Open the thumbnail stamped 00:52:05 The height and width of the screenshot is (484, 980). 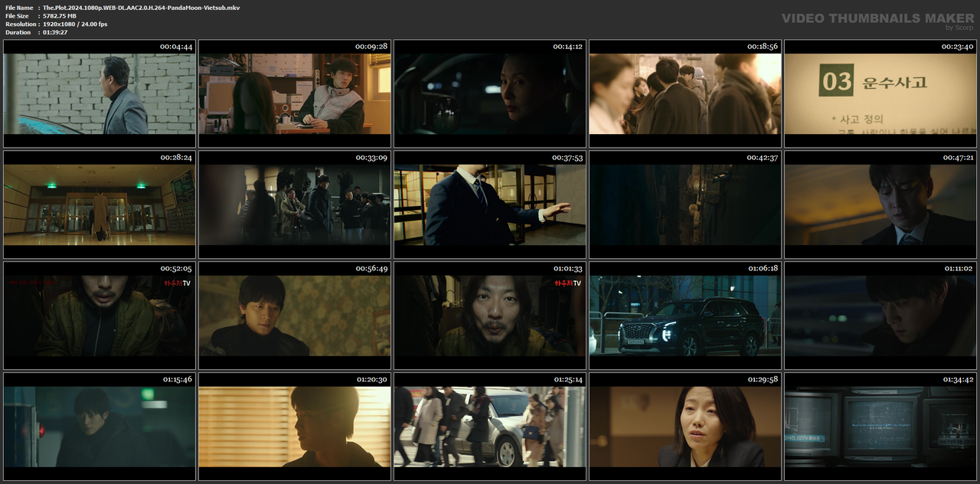(x=100, y=316)
